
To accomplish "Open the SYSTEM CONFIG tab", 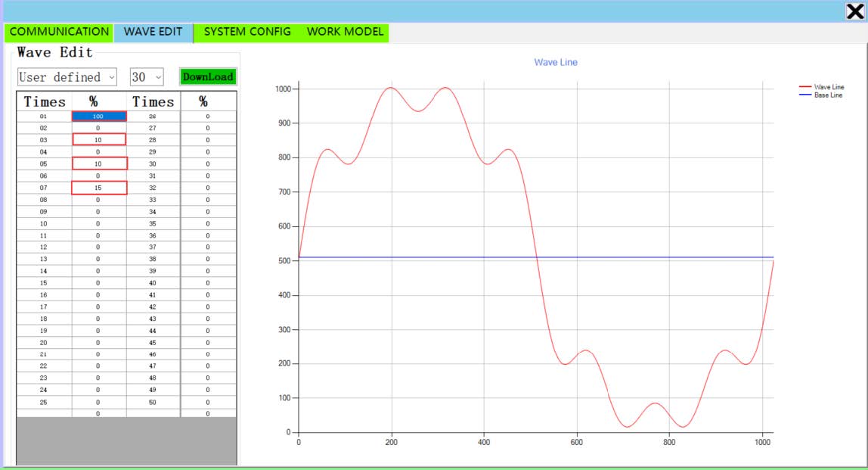I will click(x=247, y=32).
